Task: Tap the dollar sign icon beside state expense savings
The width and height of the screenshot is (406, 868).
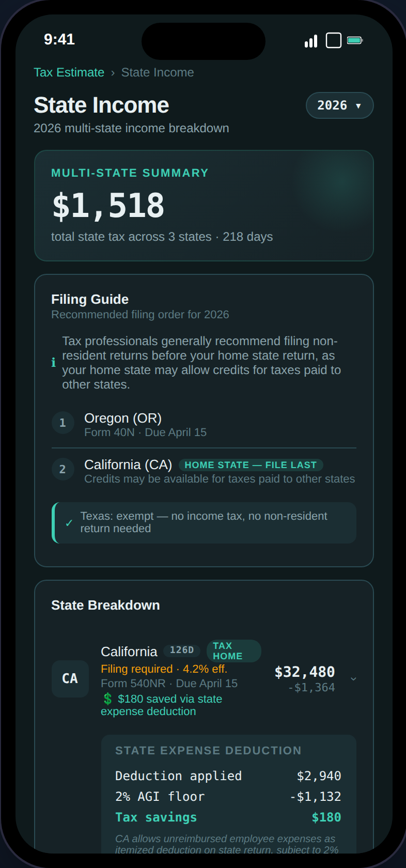Action: [x=107, y=699]
